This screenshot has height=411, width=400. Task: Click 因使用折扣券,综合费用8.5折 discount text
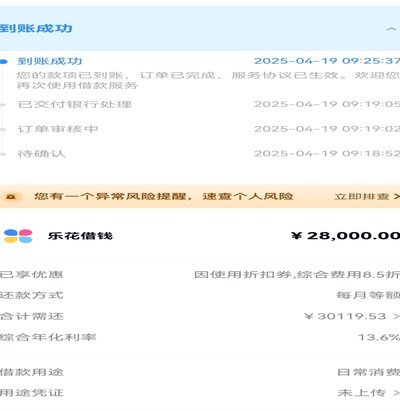click(x=297, y=274)
